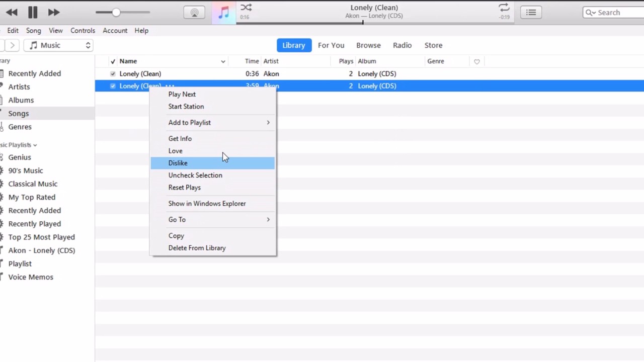Open Albums in sidebar
The width and height of the screenshot is (644, 362).
21,100
